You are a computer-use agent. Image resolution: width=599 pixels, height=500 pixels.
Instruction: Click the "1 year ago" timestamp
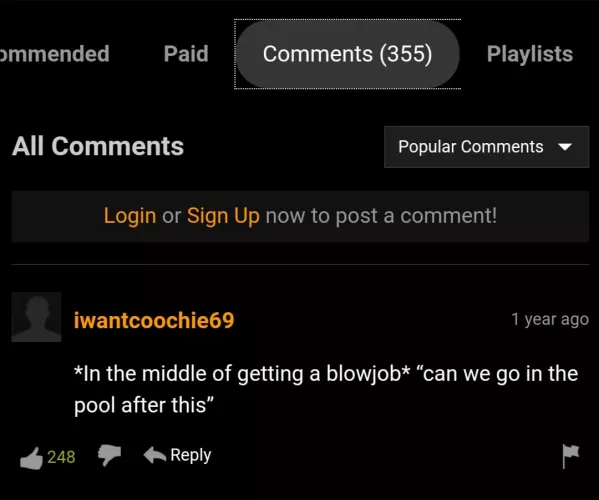[x=550, y=319]
